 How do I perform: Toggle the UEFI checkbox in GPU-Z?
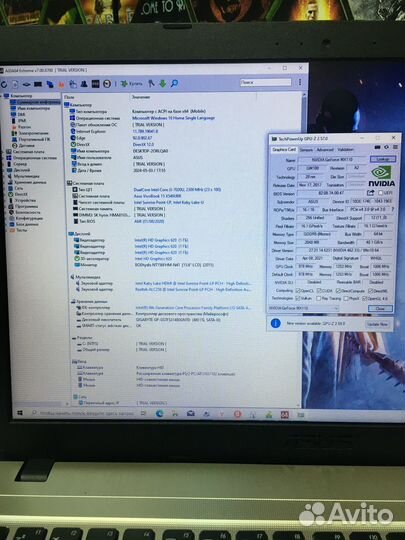(381, 193)
